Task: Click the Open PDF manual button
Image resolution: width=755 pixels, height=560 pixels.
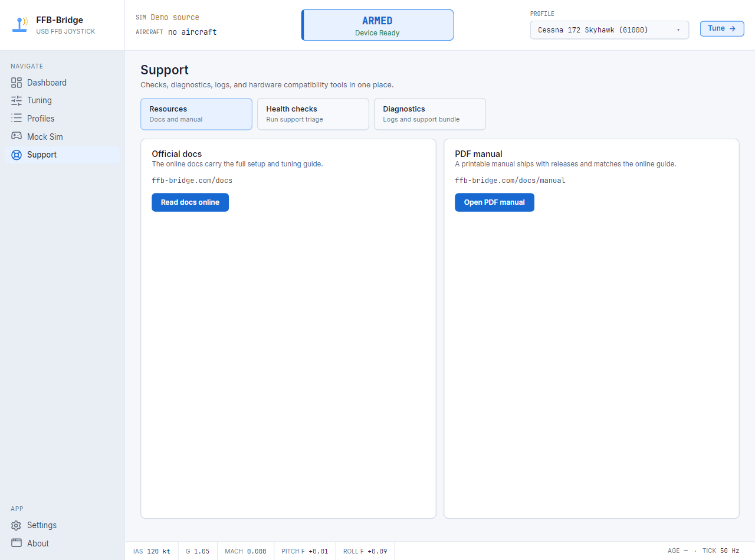Action: (494, 202)
